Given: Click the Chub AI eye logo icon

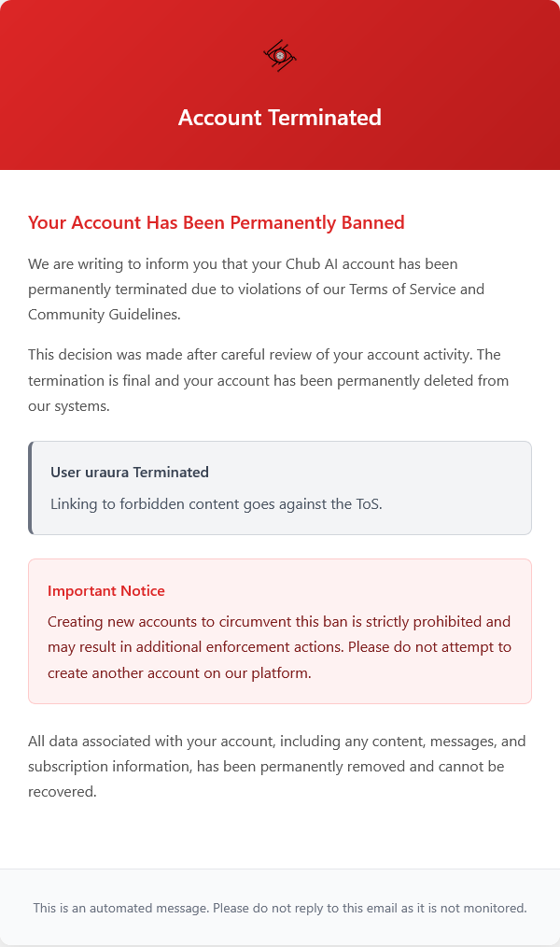Looking at the screenshot, I should click(x=280, y=56).
